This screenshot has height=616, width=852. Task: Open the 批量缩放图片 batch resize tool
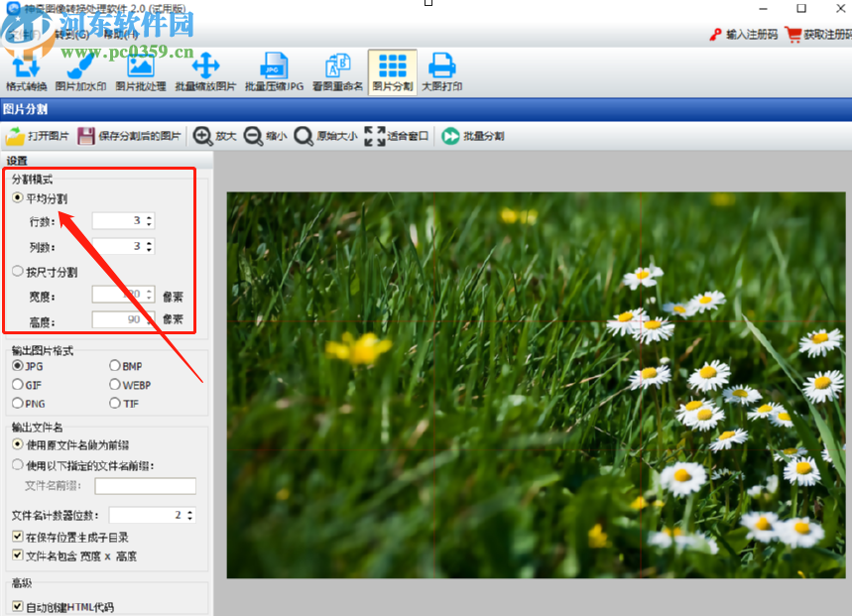point(205,72)
